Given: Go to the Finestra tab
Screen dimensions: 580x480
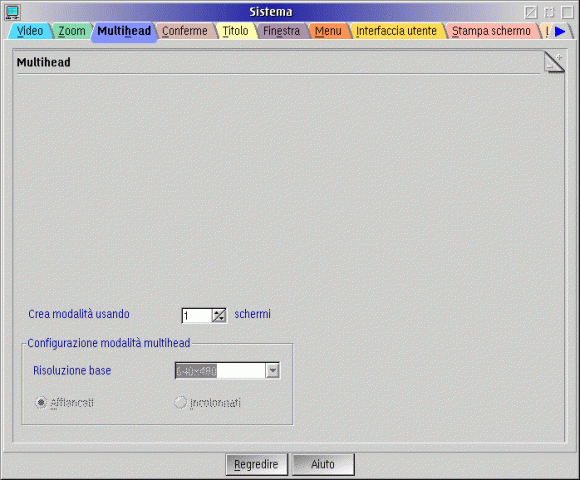Looking at the screenshot, I should pyautogui.click(x=281, y=31).
